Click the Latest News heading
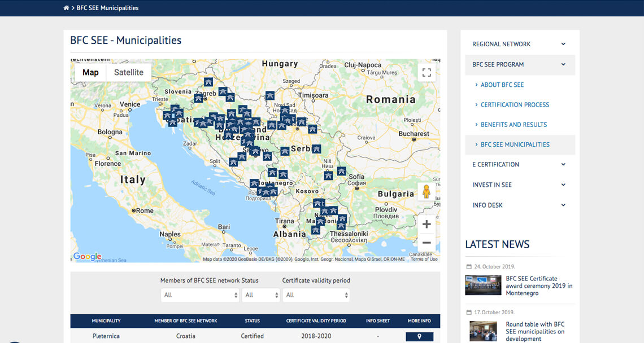 point(497,244)
